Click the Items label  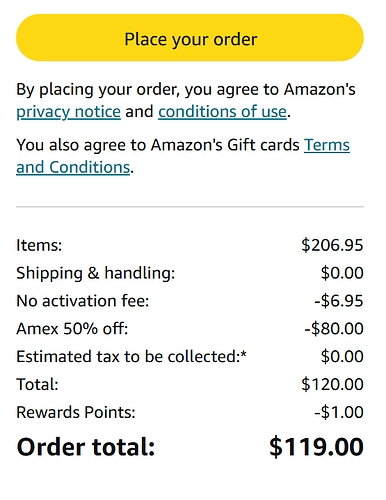pyautogui.click(x=39, y=245)
